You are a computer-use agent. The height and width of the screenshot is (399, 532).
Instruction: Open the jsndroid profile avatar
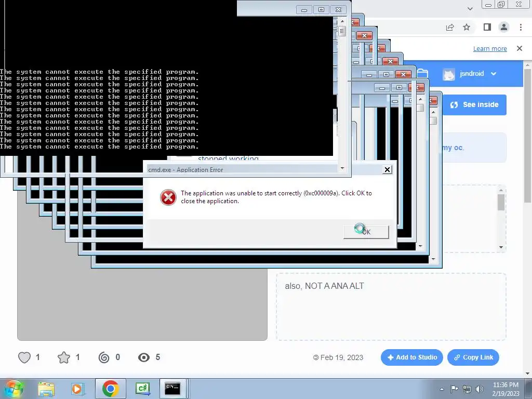click(x=448, y=74)
